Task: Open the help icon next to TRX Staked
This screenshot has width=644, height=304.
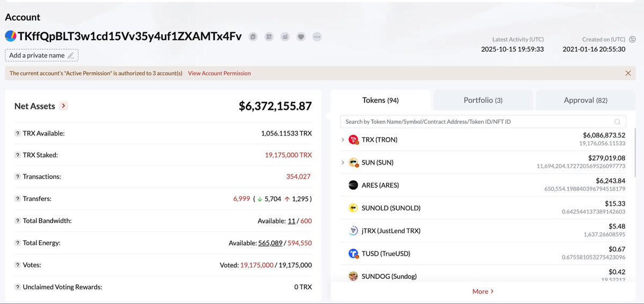Action: [x=17, y=155]
